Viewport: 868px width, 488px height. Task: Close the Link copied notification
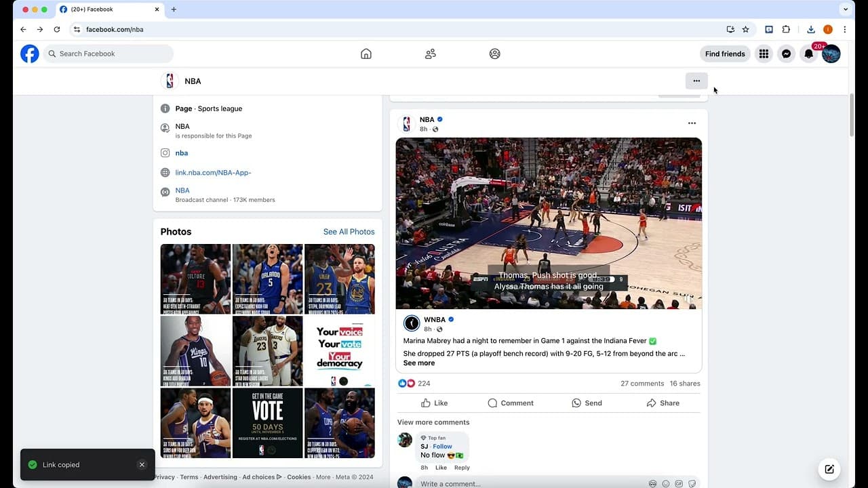[x=142, y=465]
